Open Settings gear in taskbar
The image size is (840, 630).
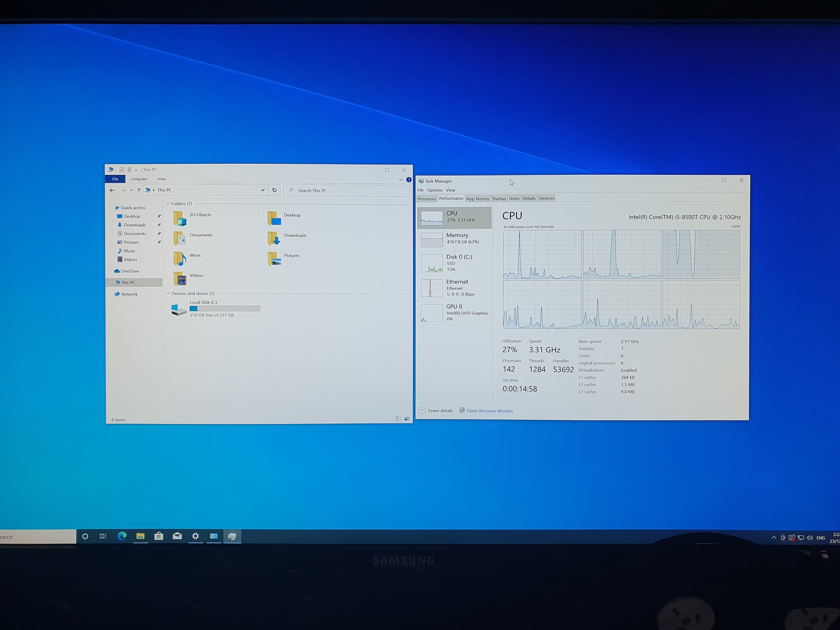(195, 536)
